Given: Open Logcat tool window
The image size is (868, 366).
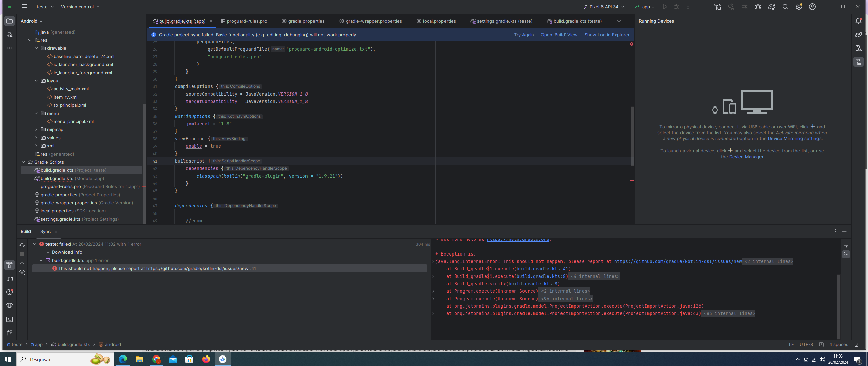Looking at the screenshot, I should [9, 279].
